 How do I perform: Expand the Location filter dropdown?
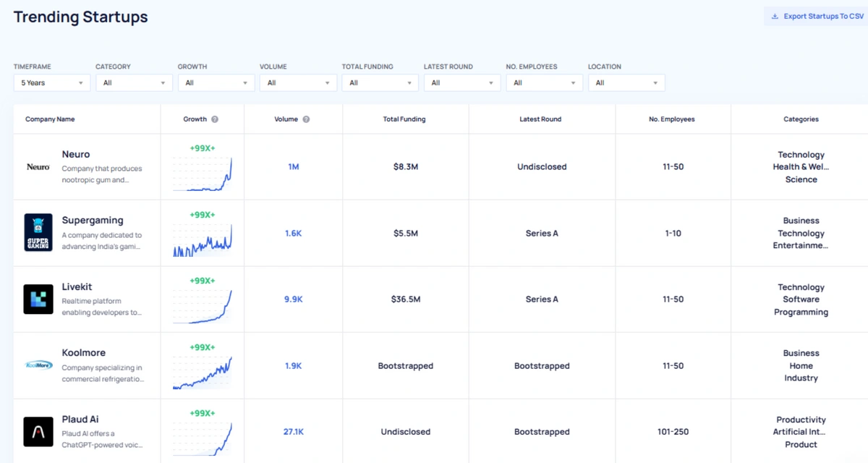626,83
